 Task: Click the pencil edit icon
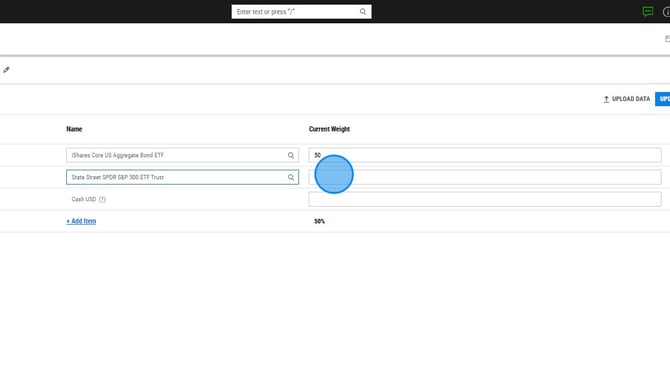(6, 70)
